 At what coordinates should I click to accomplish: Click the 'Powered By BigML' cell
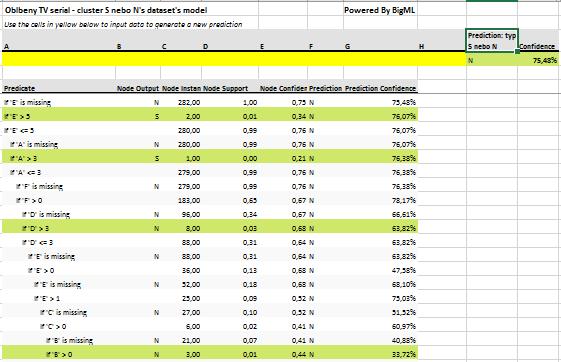pos(380,10)
